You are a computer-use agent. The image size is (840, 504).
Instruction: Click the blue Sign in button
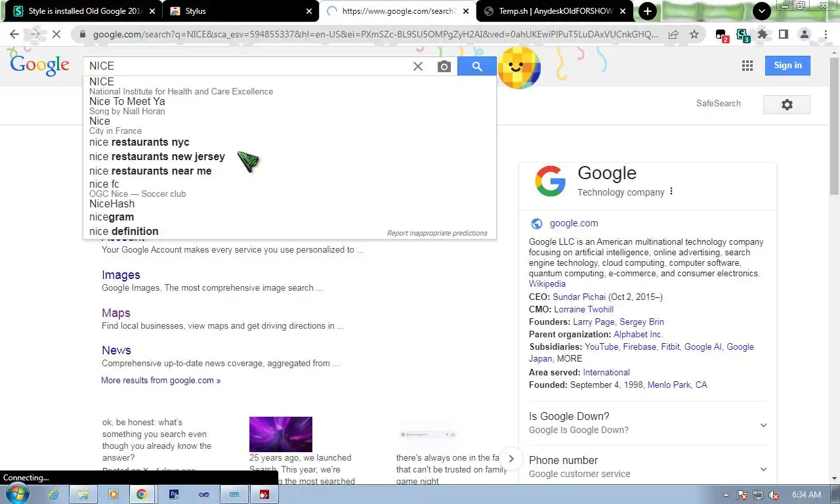(x=787, y=66)
